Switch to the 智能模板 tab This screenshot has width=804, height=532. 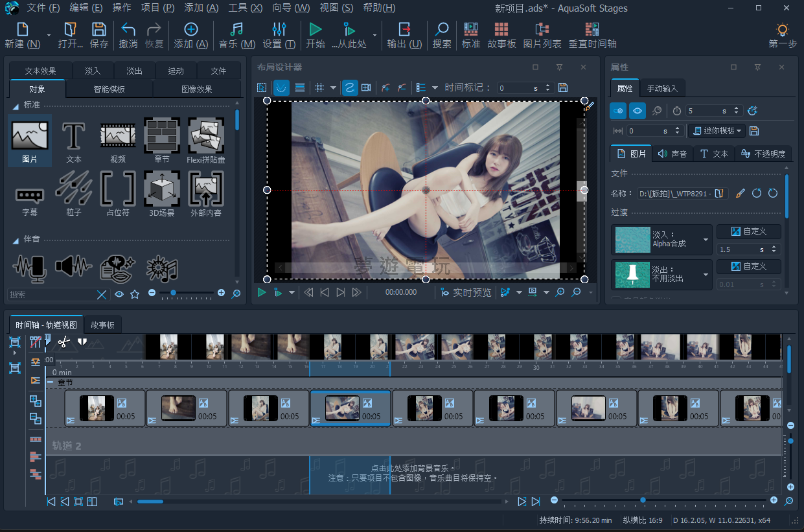[109, 89]
